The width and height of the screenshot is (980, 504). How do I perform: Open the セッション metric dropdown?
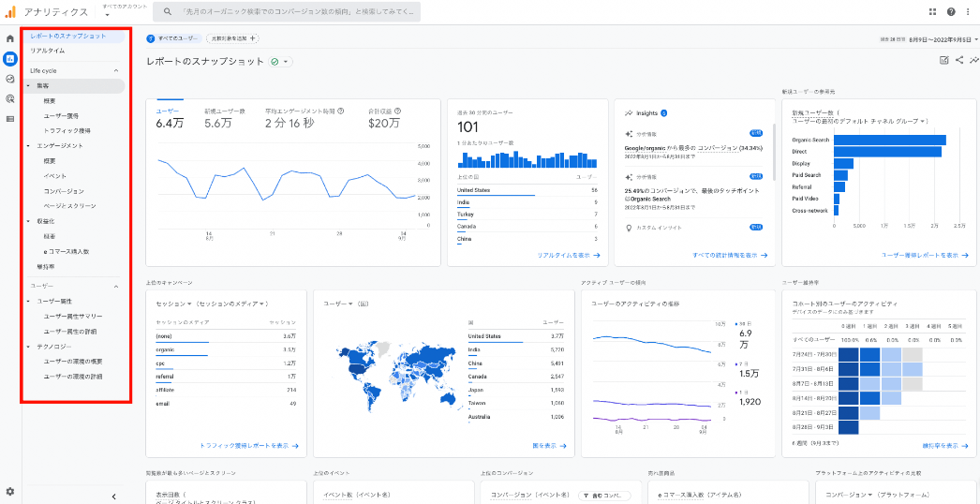point(173,304)
